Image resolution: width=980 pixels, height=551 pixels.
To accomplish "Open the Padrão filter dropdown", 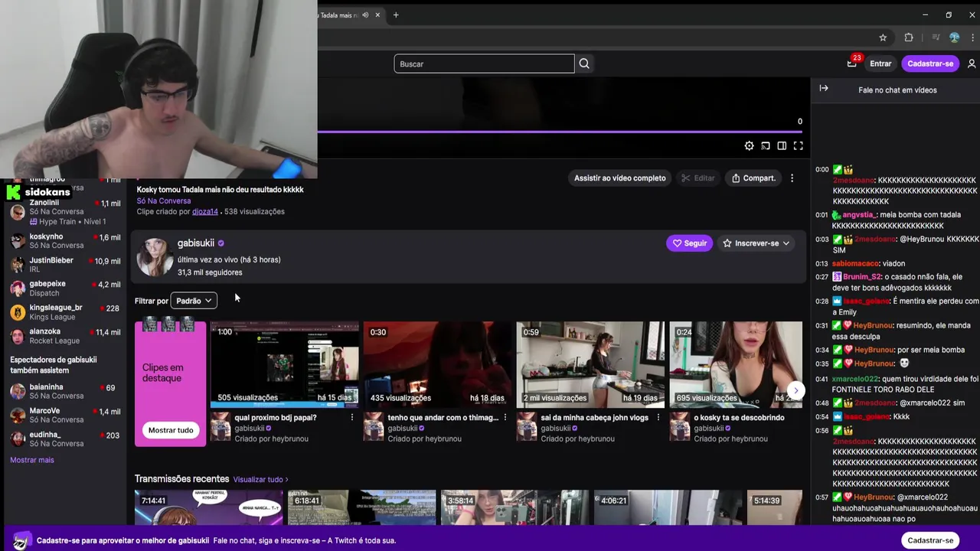I will 194,301.
